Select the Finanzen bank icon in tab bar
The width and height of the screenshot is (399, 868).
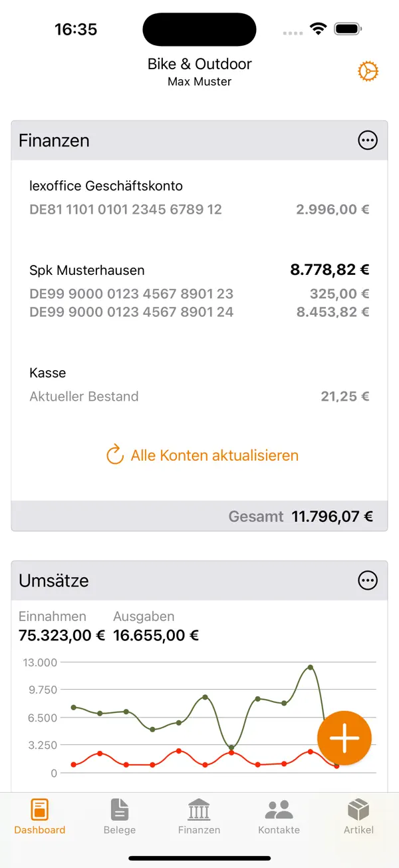[x=199, y=809]
